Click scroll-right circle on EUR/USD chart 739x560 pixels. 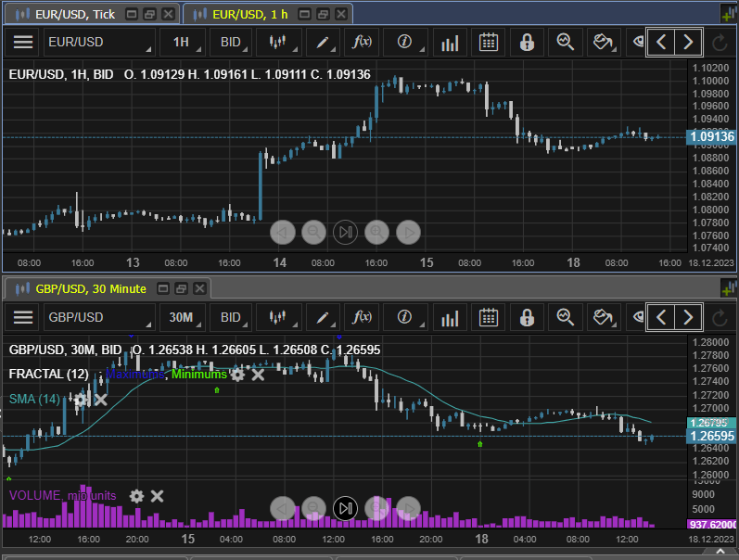(x=409, y=233)
